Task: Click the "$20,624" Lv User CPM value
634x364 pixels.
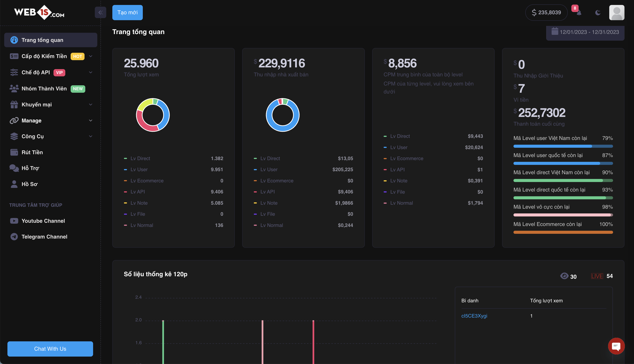Action: (x=474, y=148)
